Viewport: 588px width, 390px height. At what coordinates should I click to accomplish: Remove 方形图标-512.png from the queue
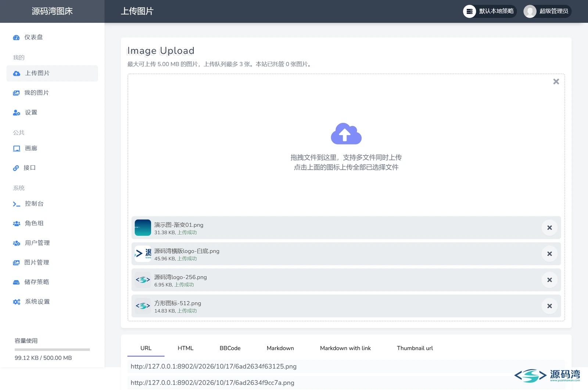(x=549, y=306)
